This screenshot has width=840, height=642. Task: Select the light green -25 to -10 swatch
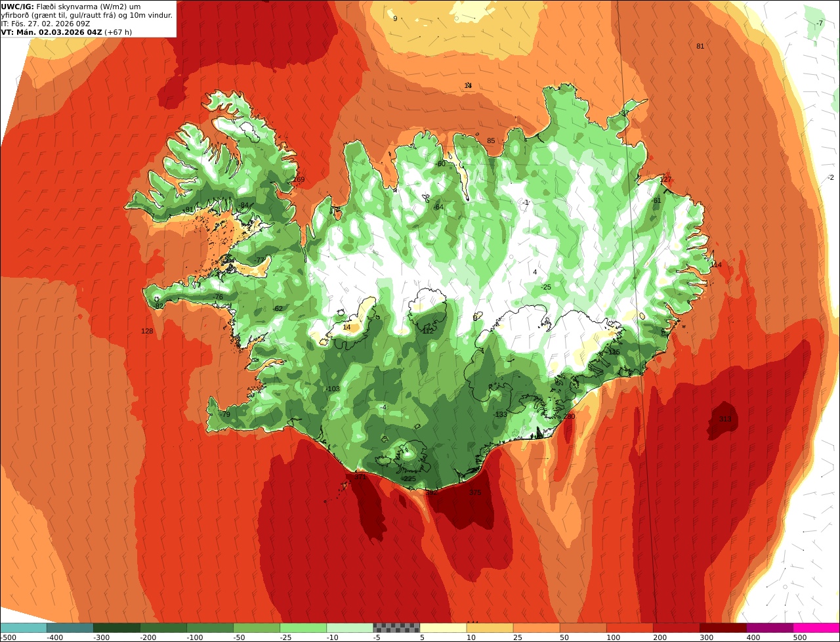[x=303, y=628]
